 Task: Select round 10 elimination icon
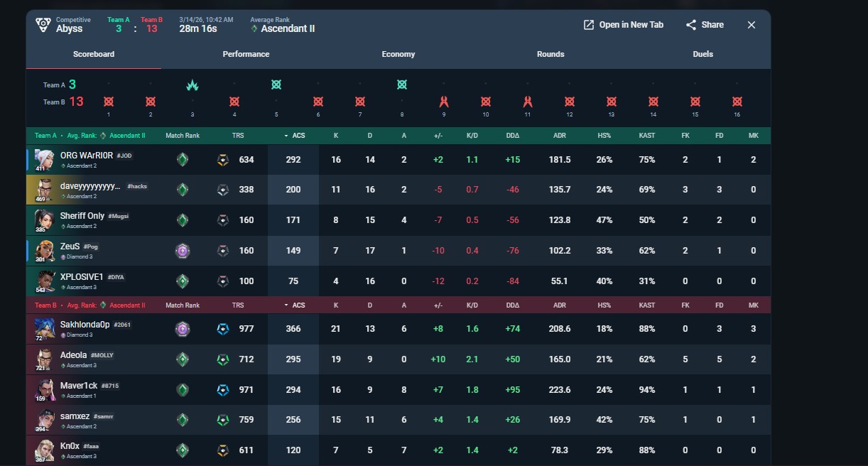(x=486, y=102)
